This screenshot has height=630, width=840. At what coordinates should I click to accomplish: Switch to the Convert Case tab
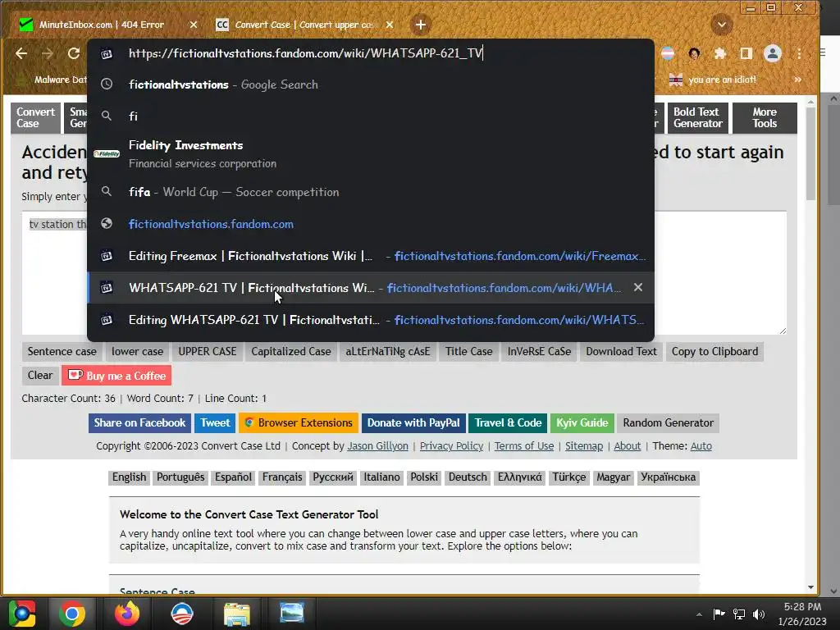[303, 25]
